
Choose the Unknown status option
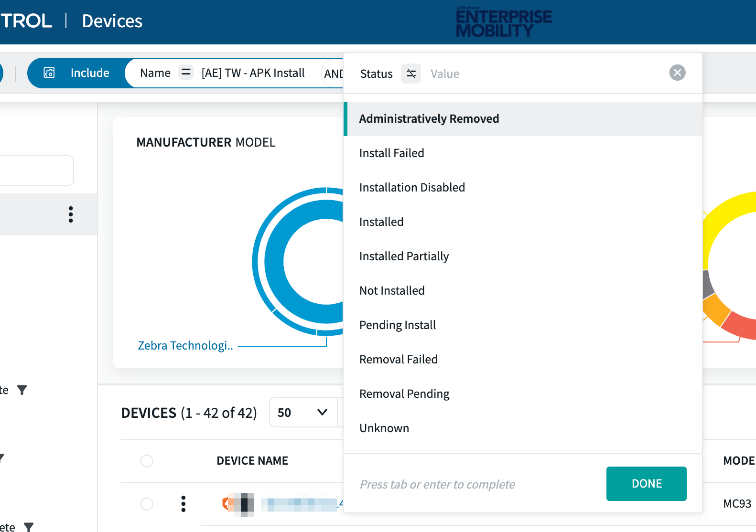point(384,428)
